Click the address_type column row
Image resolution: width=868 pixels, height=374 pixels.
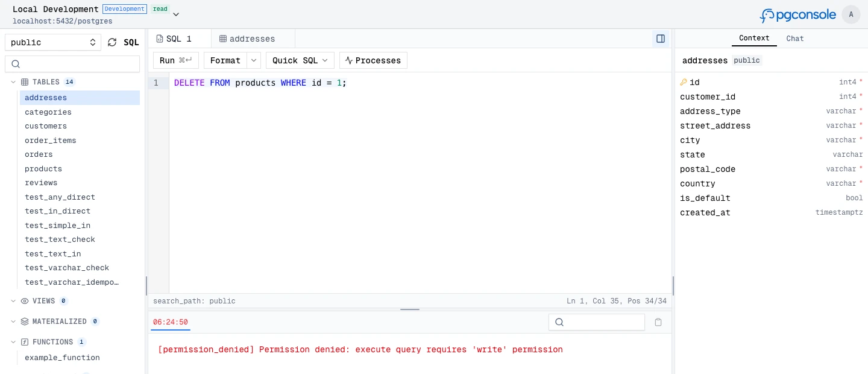[x=772, y=111]
